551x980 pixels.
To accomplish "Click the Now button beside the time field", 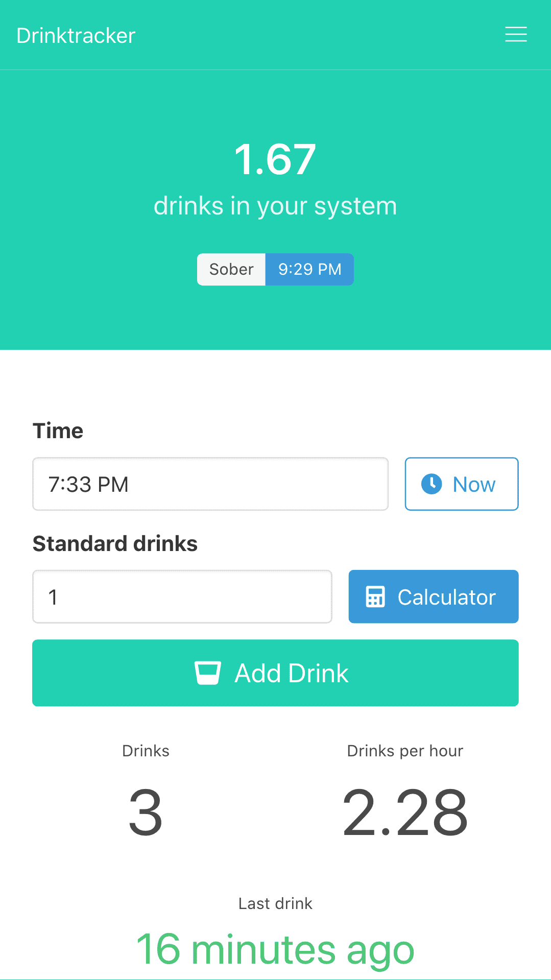I will click(x=461, y=484).
